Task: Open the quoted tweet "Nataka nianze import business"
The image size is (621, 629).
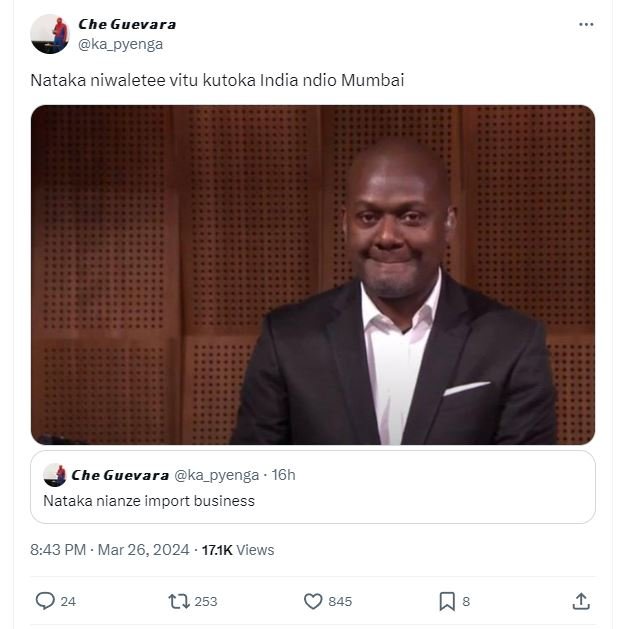Action: click(313, 500)
